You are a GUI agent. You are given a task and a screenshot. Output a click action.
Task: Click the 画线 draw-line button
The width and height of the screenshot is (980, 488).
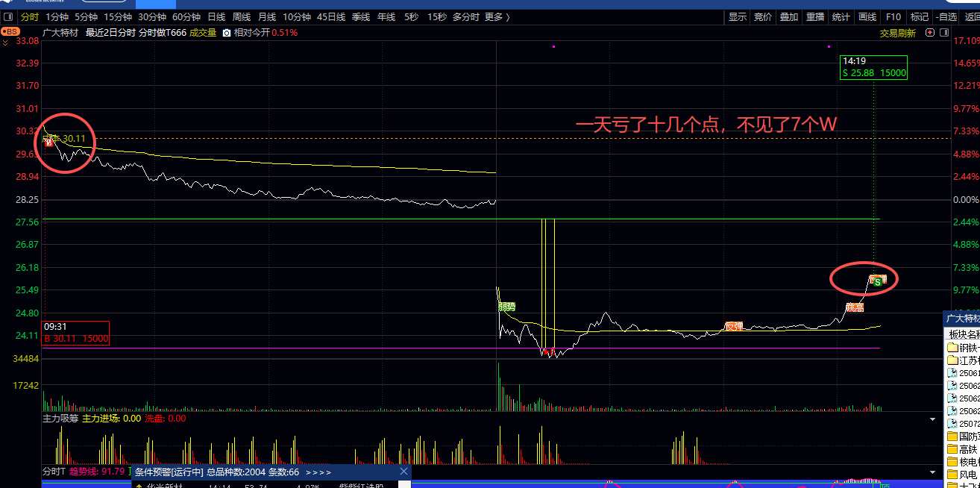click(867, 16)
